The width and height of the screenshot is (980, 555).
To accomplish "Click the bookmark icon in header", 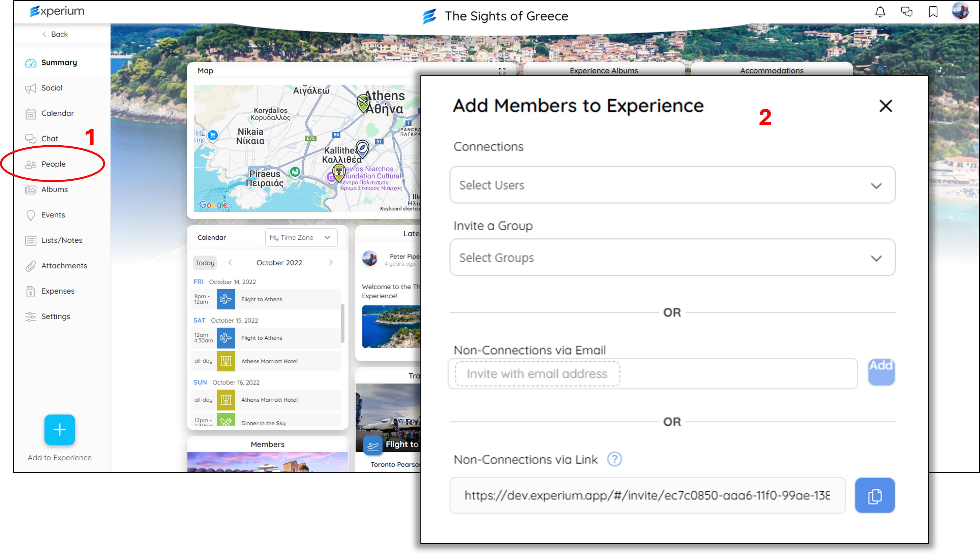I will pyautogui.click(x=933, y=12).
